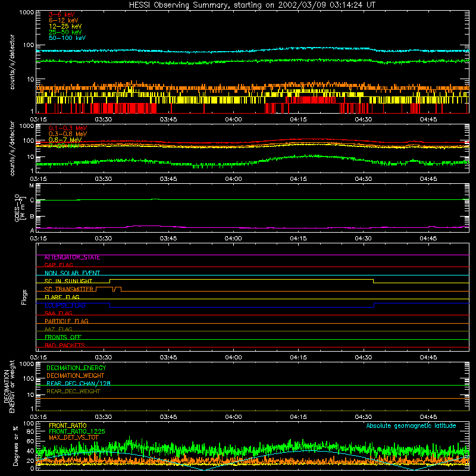Select the 0.1-0.3 MeV legend label
This screenshot has width=476, height=476.
(68, 128)
